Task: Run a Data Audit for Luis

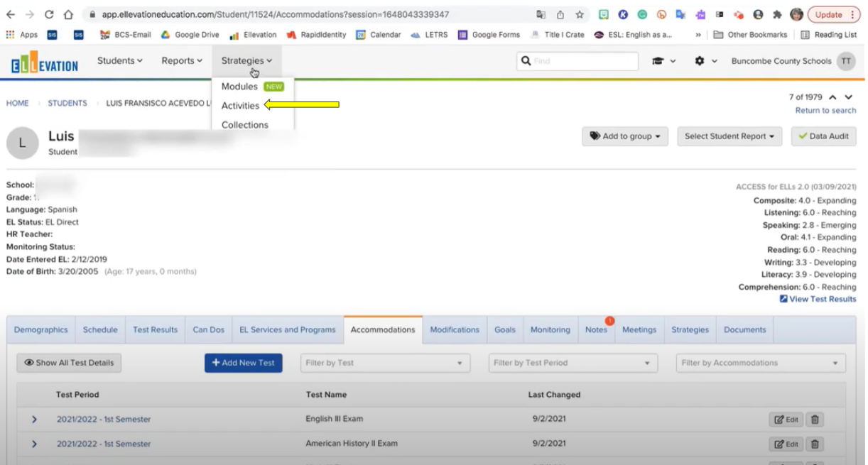Action: 823,136
